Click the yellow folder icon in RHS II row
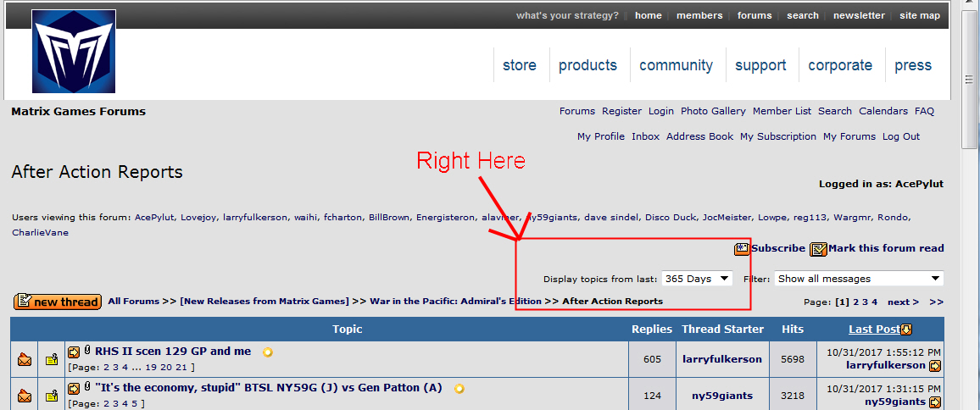The width and height of the screenshot is (980, 410). [x=52, y=359]
